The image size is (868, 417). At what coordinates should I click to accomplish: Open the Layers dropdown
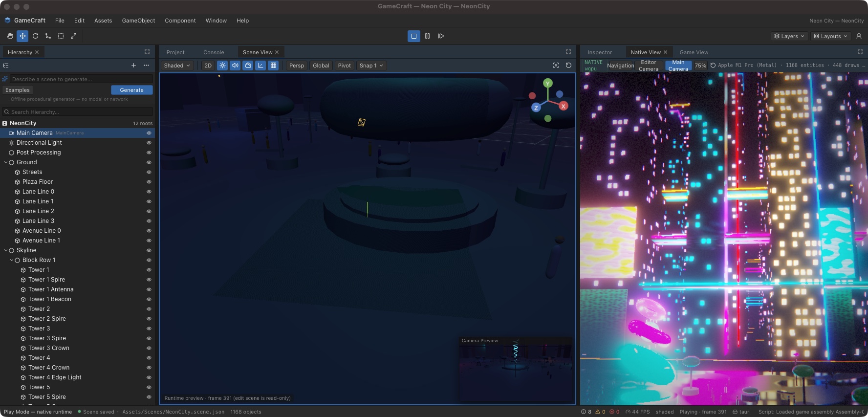[x=789, y=36]
